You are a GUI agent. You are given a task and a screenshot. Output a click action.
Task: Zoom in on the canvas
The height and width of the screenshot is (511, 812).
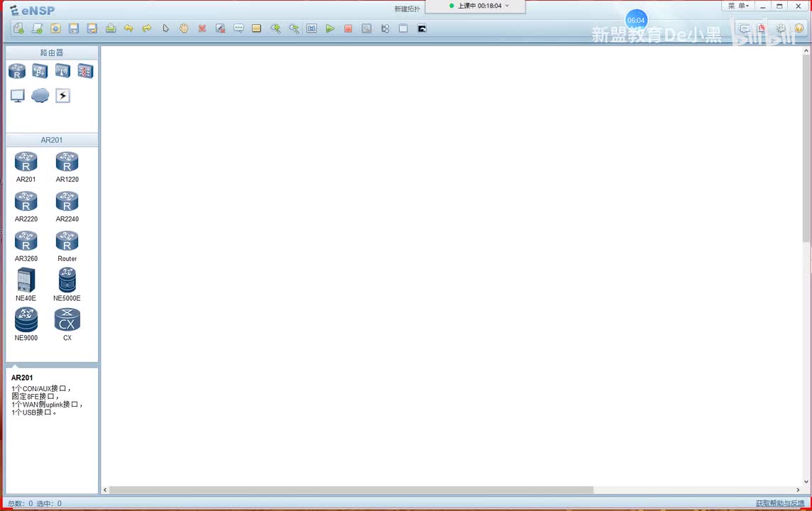[275, 28]
